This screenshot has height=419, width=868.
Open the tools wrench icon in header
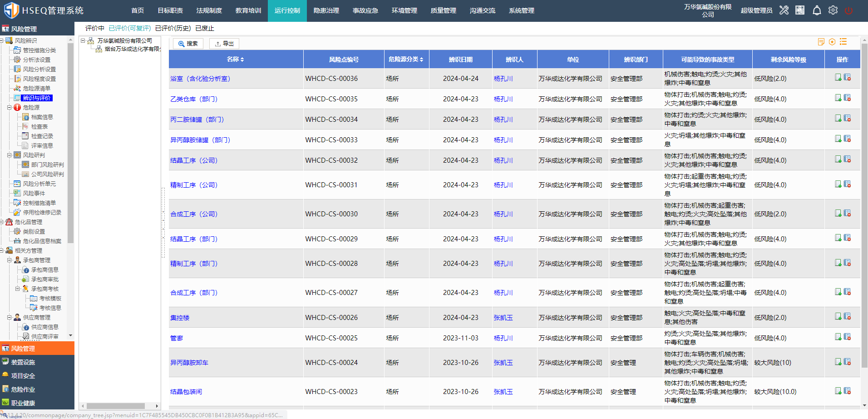784,10
